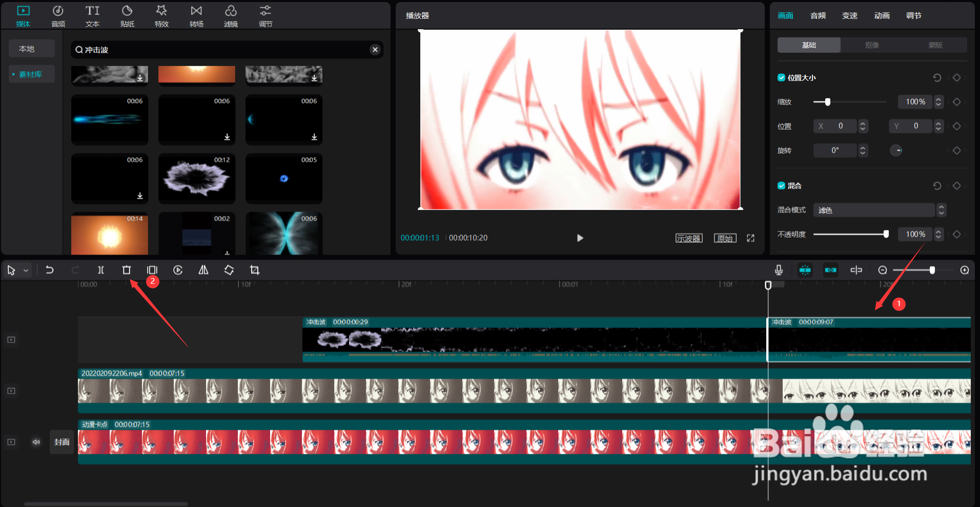Click the freeze frame icon

pyautogui.click(x=152, y=270)
